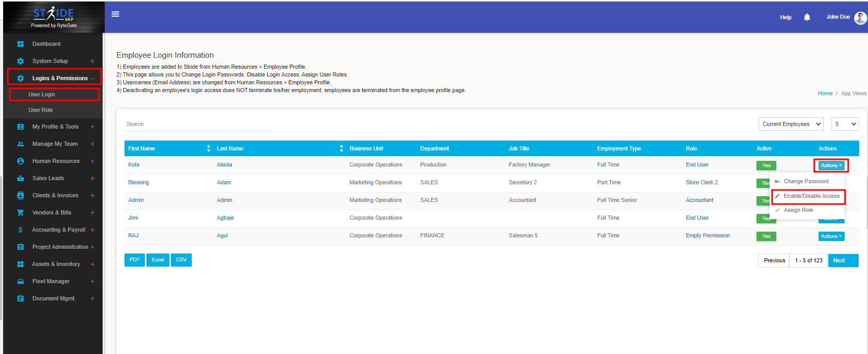Image resolution: width=868 pixels, height=354 pixels.
Task: Open Store Clerk 2 role link
Action: pos(702,183)
